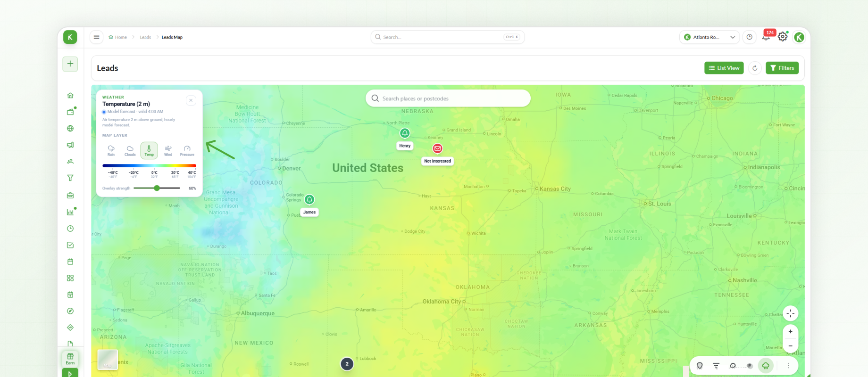The image size is (868, 377).
Task: Open the funnel icon in sidebar
Action: pos(70,178)
